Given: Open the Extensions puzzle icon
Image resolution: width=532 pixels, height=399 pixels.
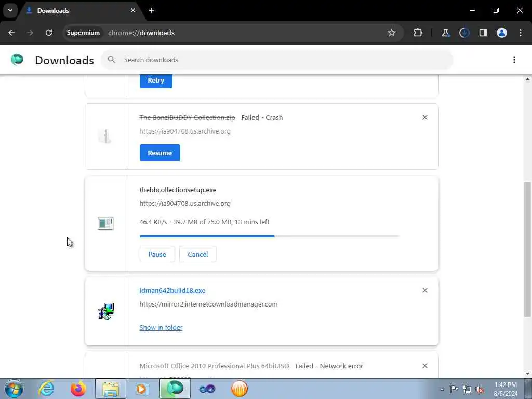Looking at the screenshot, I should coord(418,33).
